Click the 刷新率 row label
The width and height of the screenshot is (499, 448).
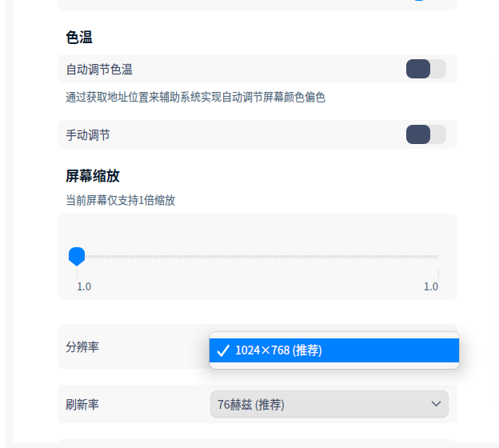click(x=82, y=404)
